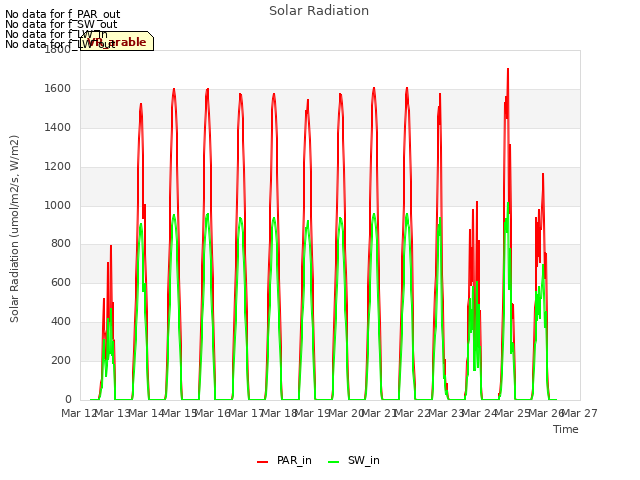Click the Mar 25 PAR_in peak near 1700

508,69
